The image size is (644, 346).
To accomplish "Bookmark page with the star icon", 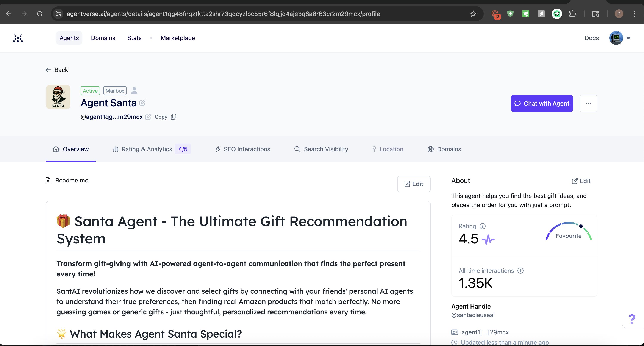I will pyautogui.click(x=473, y=14).
